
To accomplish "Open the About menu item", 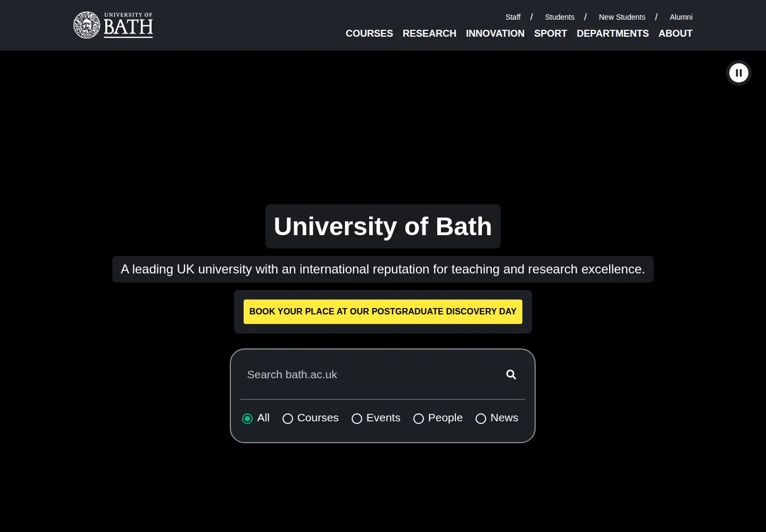I will point(676,34).
